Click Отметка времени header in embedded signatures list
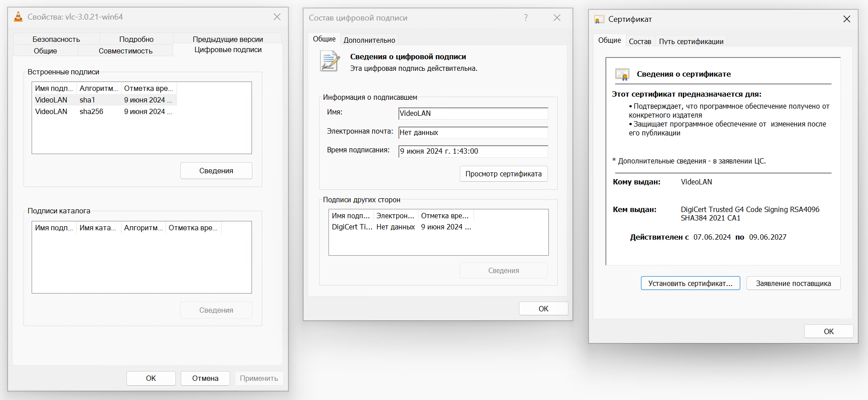This screenshot has height=400, width=868. click(149, 88)
